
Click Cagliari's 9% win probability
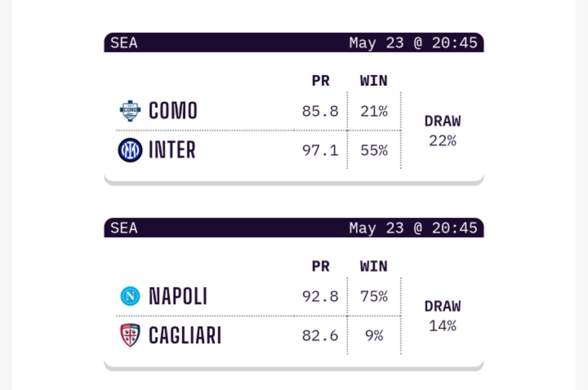374,336
